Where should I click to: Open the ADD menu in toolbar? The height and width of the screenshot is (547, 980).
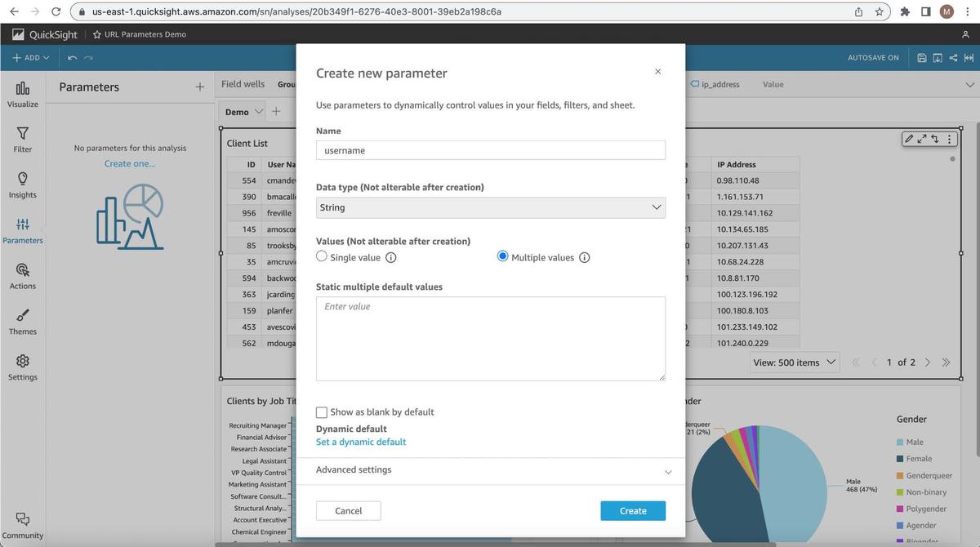pyautogui.click(x=31, y=58)
